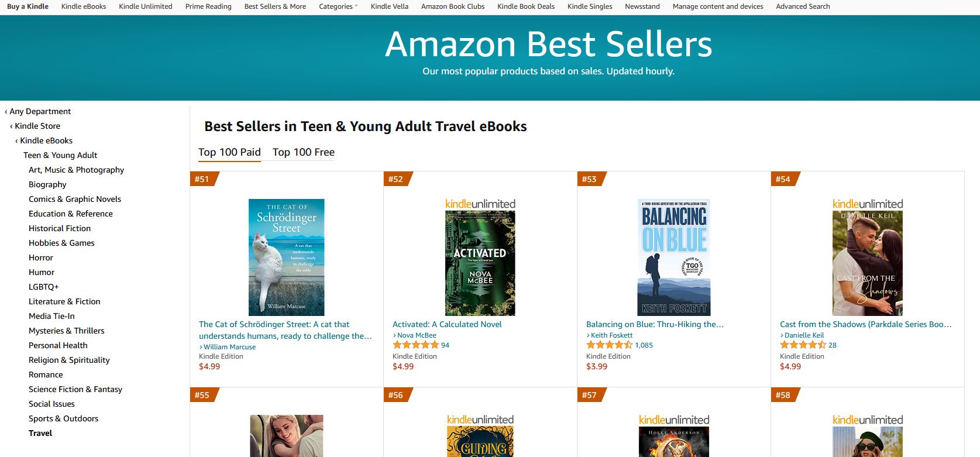Open author Nova McBee link
The height and width of the screenshot is (457, 980).
tap(417, 335)
